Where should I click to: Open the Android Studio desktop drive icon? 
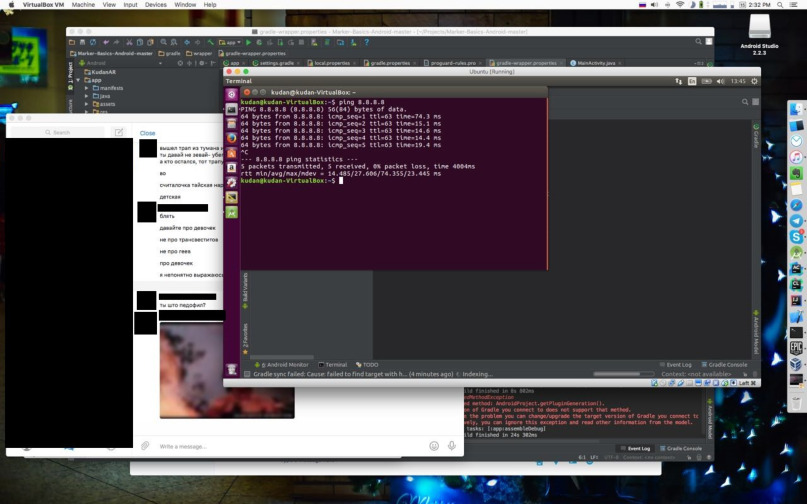(x=759, y=28)
